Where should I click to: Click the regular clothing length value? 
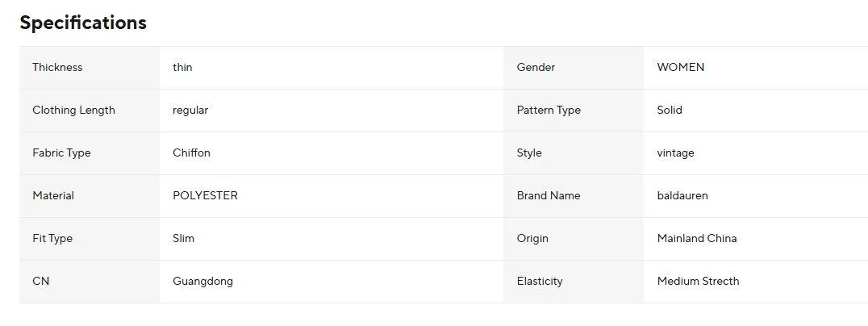pyautogui.click(x=190, y=110)
